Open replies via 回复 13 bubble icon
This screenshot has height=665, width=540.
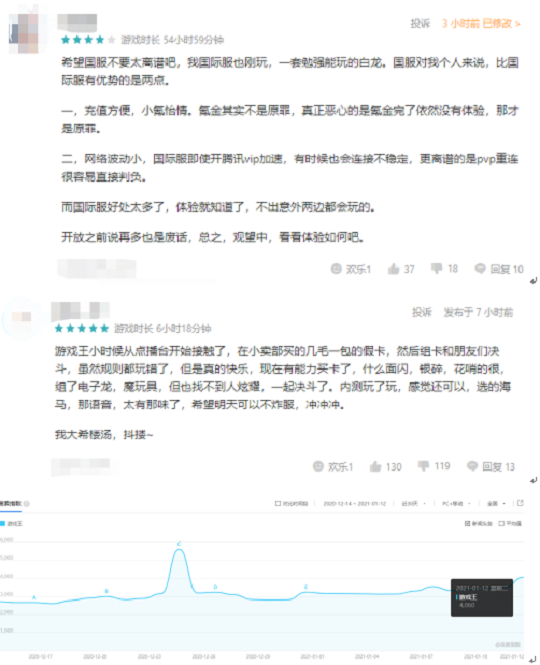[x=473, y=466]
